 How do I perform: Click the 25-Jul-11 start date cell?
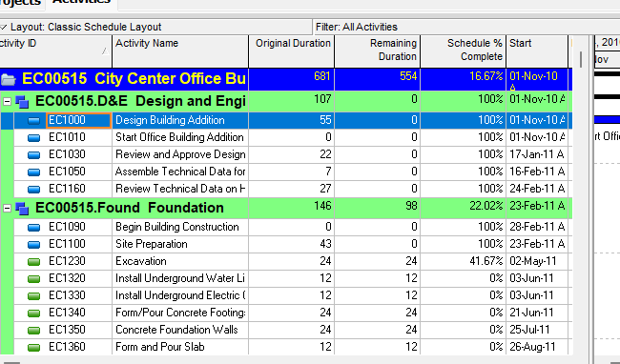[537, 330]
